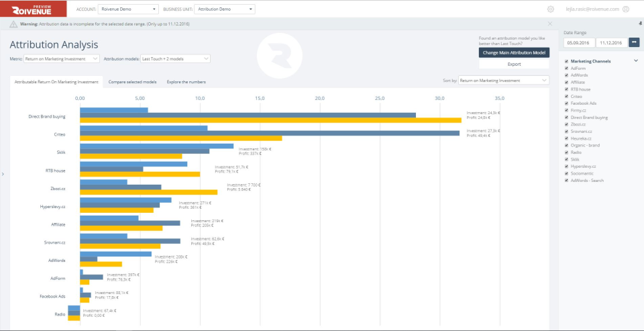Screen dimensions: 644x331
Task: Click the Sklik investment 158k € annotation
Action: [x=255, y=149]
